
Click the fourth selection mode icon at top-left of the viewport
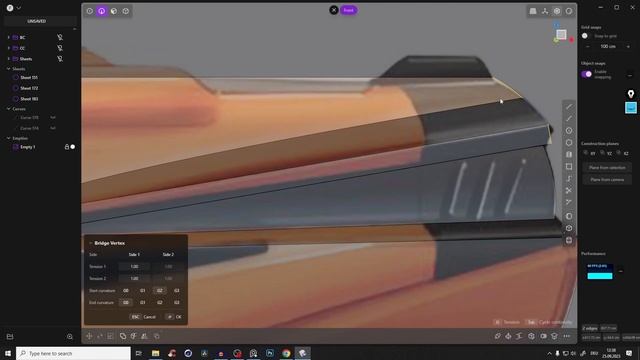point(126,11)
